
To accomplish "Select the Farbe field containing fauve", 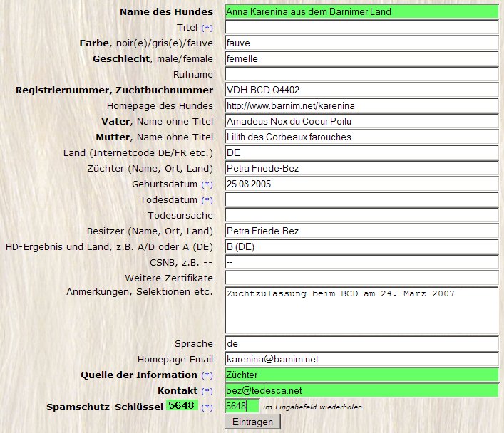I will click(361, 43).
